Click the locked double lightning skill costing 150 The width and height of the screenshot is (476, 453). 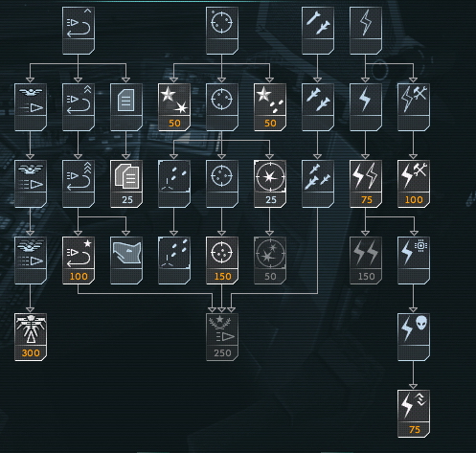pyautogui.click(x=366, y=260)
